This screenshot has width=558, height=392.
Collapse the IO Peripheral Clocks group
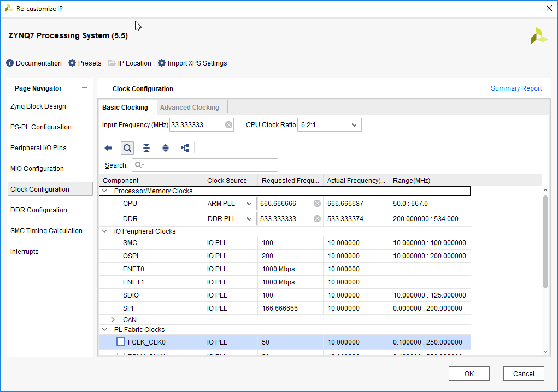tap(104, 231)
